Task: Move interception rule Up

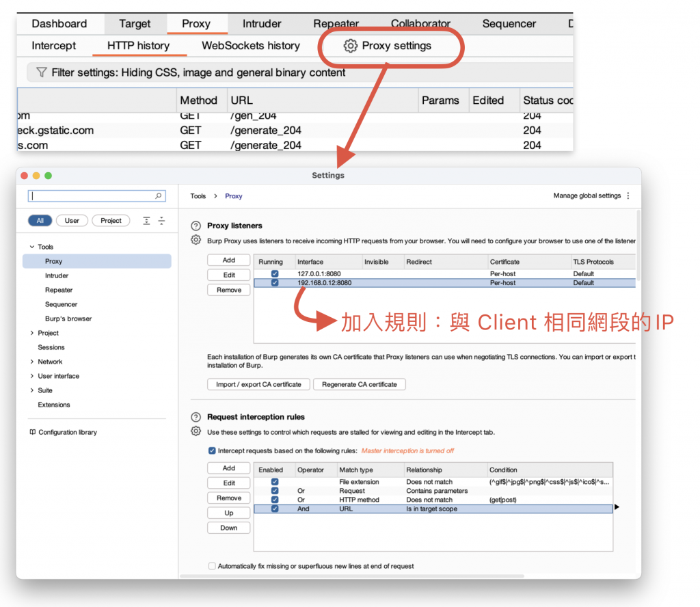Action: [x=229, y=513]
